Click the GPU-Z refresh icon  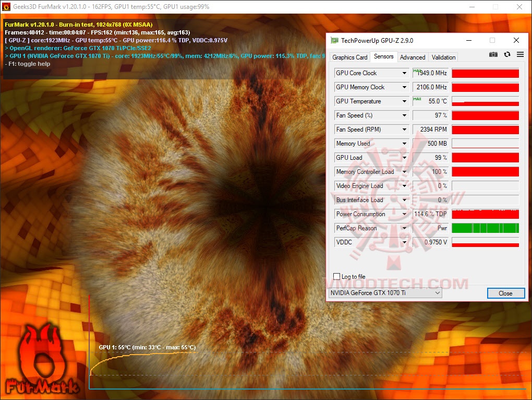[x=507, y=54]
